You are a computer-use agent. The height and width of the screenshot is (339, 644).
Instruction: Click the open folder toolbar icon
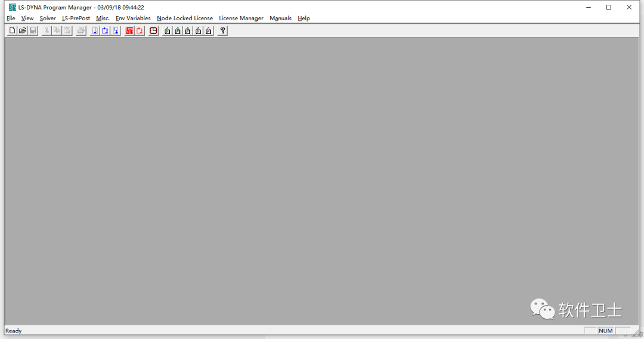23,31
